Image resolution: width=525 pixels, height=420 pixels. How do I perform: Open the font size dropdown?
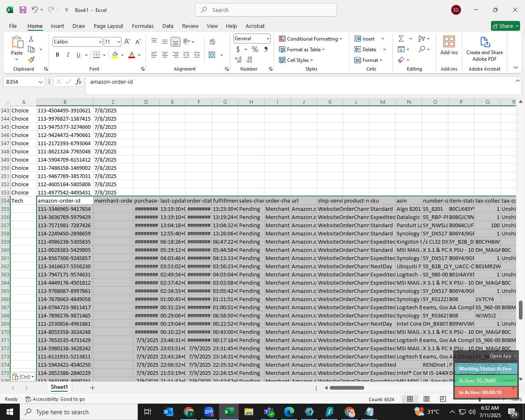119,42
